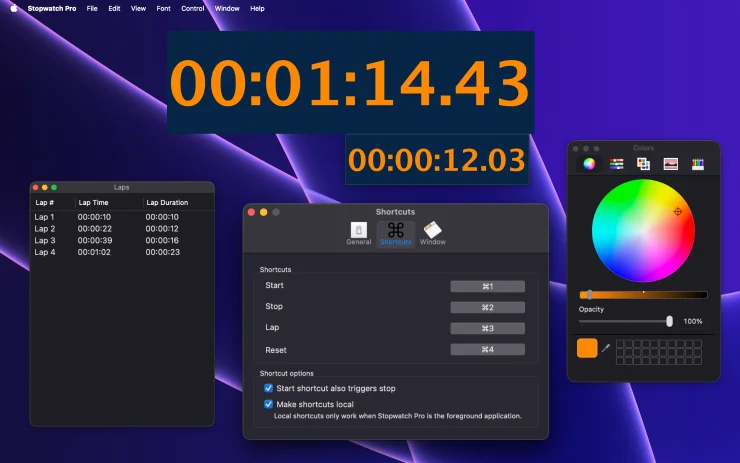Select the Lap 1 row

[122, 217]
